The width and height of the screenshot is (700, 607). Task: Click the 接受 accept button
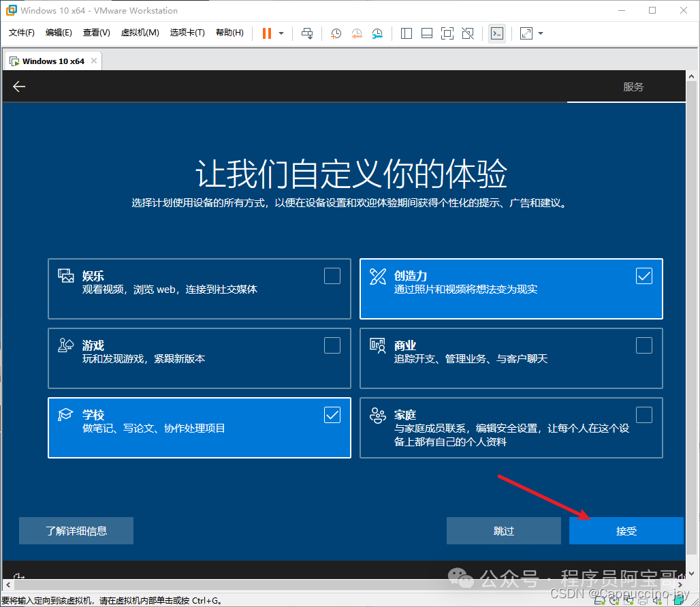tap(626, 531)
